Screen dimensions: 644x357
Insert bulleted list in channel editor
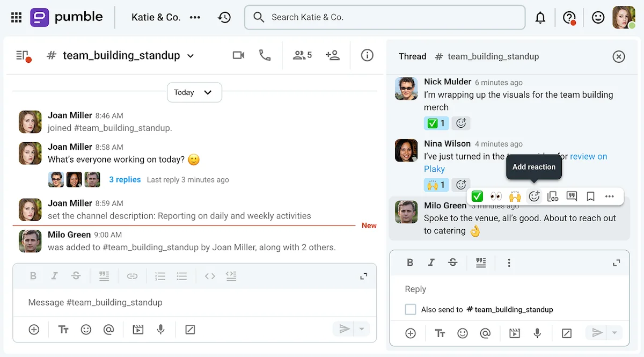(x=182, y=276)
